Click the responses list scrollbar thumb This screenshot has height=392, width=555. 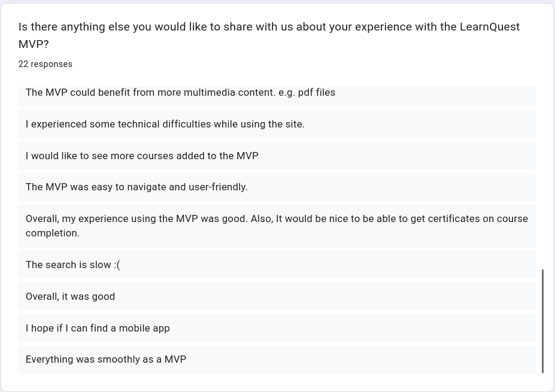543,321
